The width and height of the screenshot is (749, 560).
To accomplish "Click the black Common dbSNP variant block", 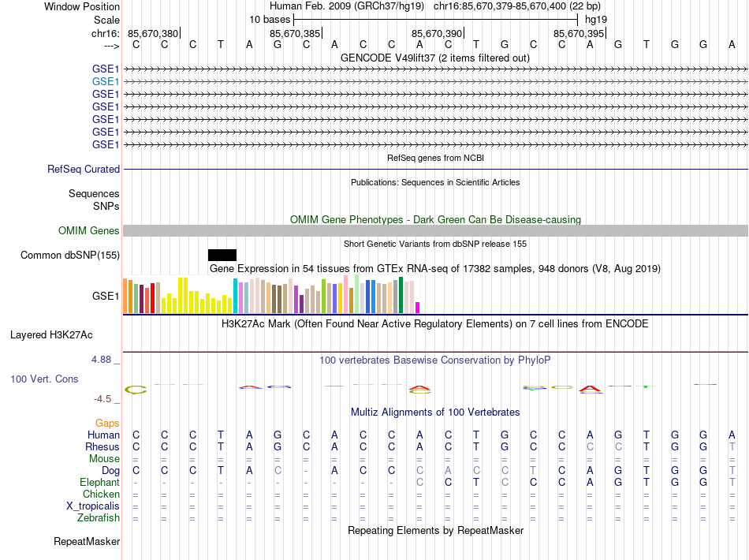I will (222, 255).
